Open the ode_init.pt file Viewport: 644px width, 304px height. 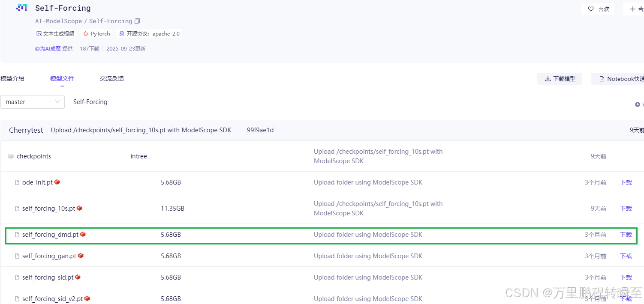pos(37,182)
